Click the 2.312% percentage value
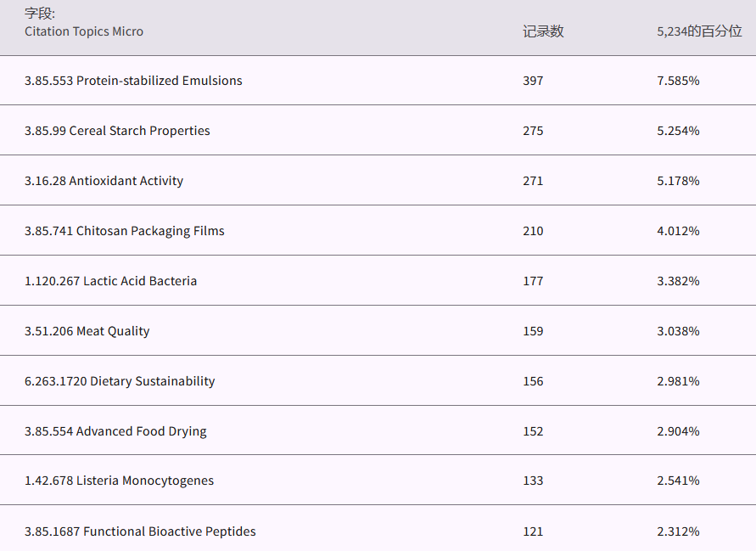This screenshot has height=551, width=756. click(678, 531)
